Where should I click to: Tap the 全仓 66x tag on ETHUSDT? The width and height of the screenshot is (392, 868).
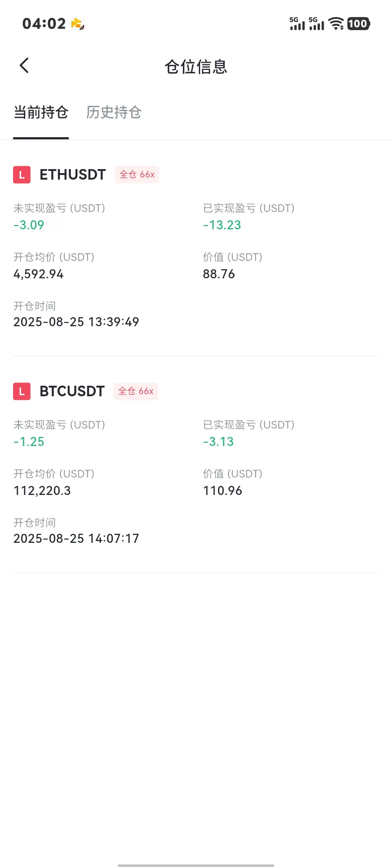(137, 175)
